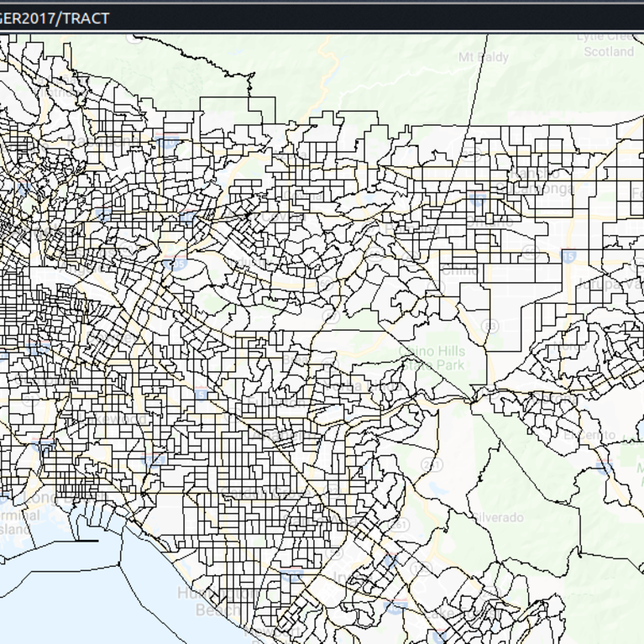
Task: Select the Silverado place label
Action: pos(497,517)
